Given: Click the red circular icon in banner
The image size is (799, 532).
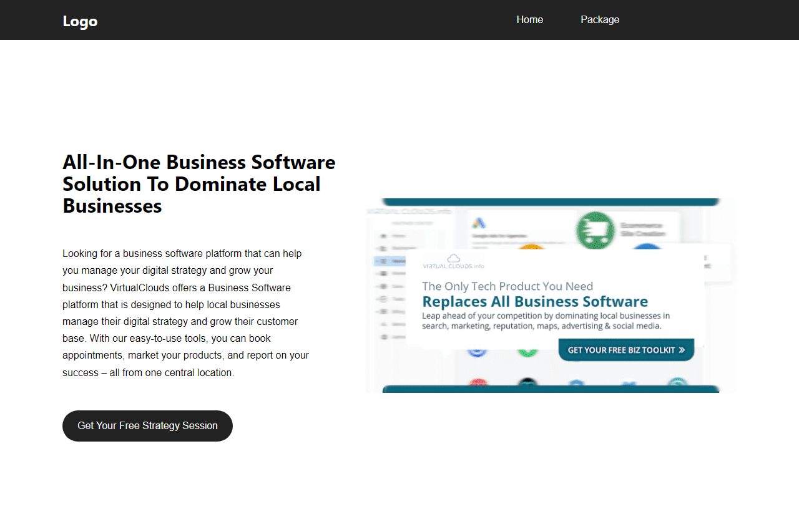Looking at the screenshot, I should [479, 384].
